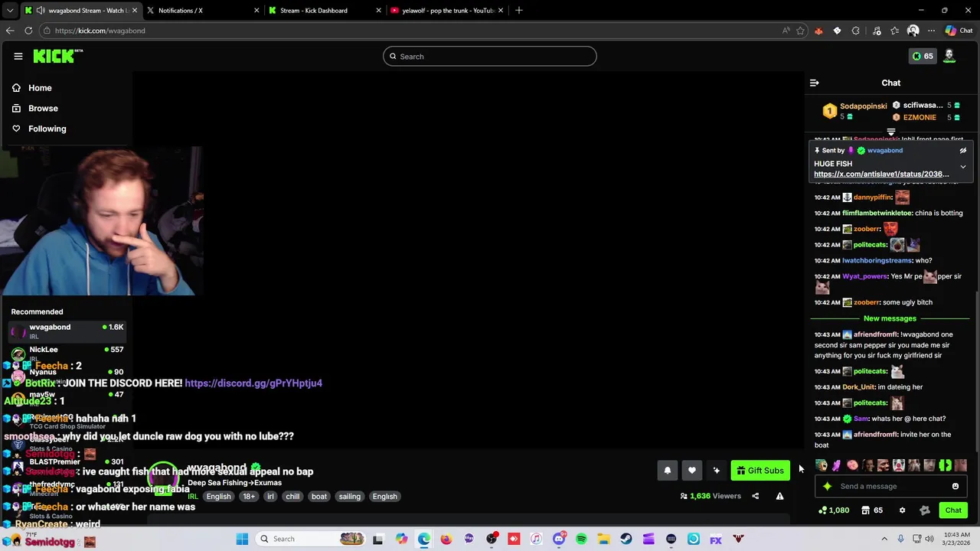Click EZMONIE on gift leaderboard

pos(920,117)
